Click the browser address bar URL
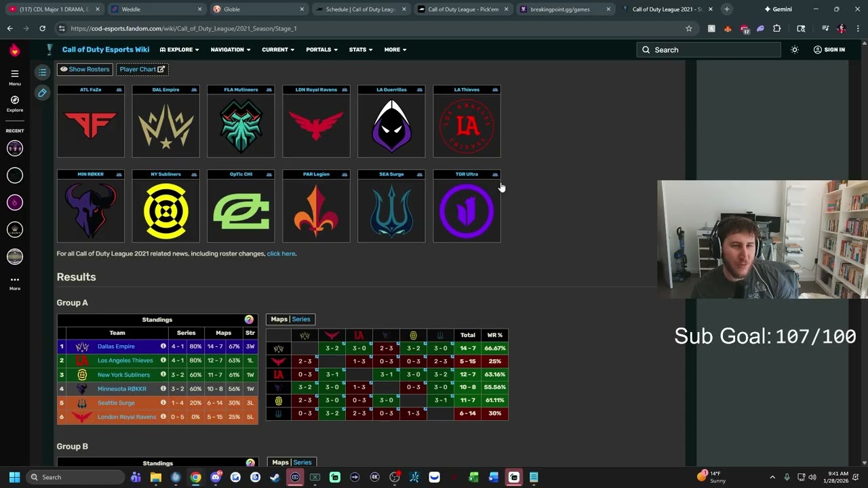 (183, 28)
